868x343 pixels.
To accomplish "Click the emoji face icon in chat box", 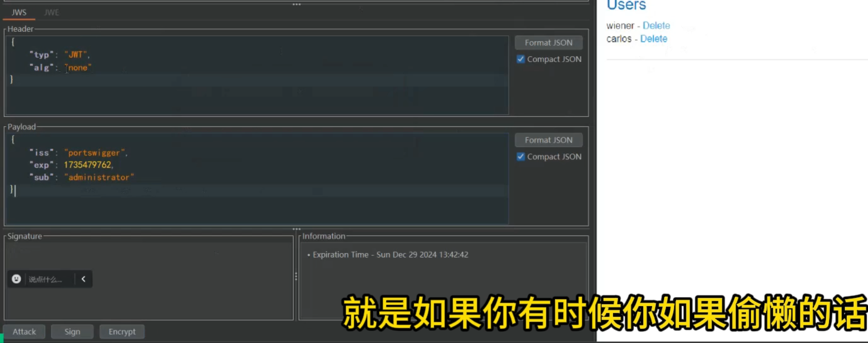I will (x=16, y=279).
